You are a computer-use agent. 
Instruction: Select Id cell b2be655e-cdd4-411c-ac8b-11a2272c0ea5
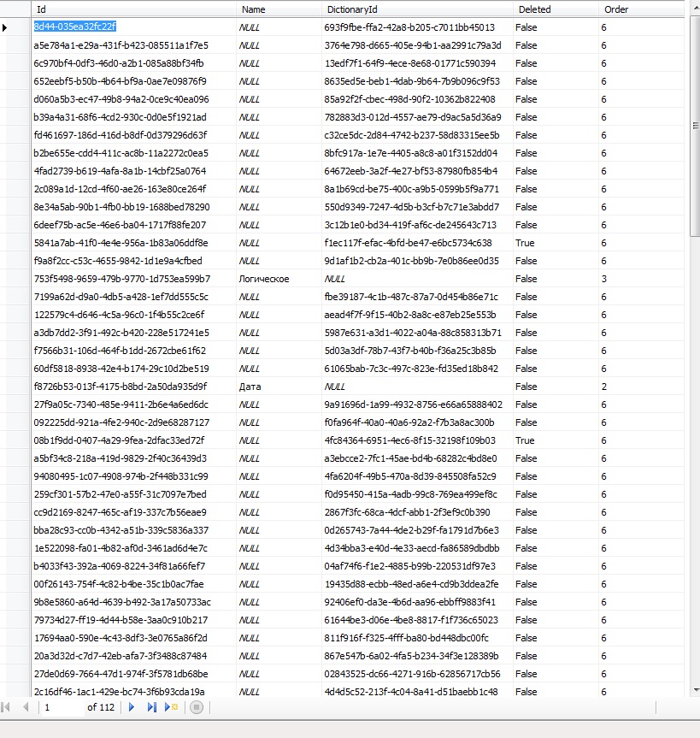pyautogui.click(x=133, y=153)
